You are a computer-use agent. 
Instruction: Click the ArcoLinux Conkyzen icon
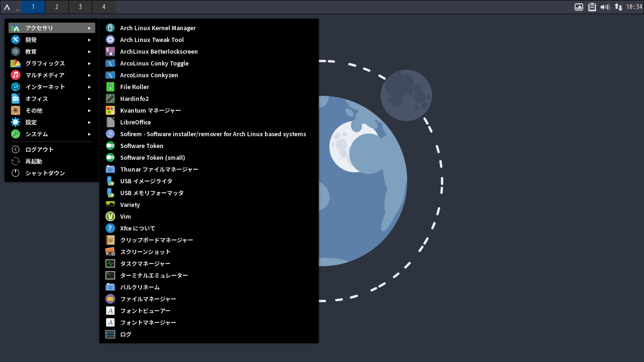point(110,75)
